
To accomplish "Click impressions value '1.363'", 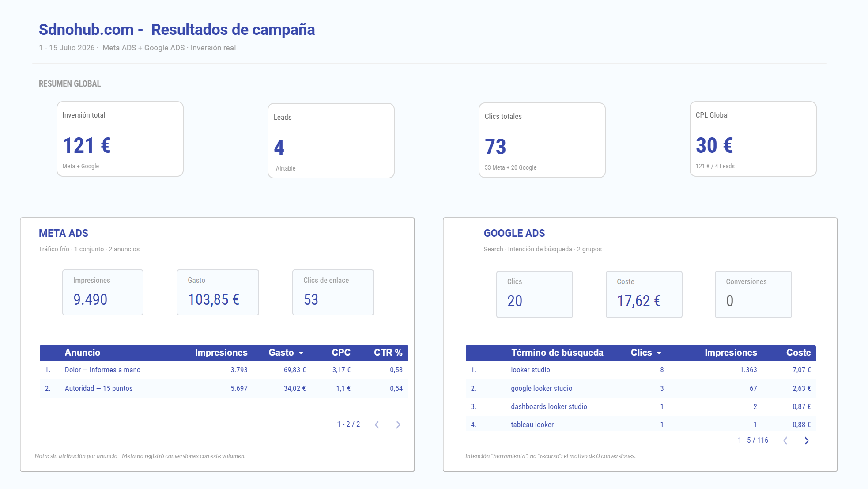I will tap(748, 370).
